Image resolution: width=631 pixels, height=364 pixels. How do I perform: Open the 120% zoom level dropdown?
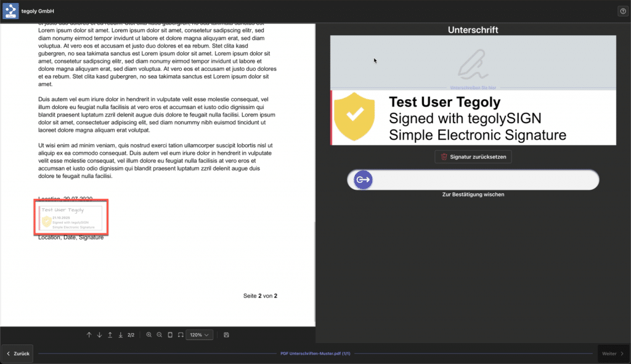point(200,335)
